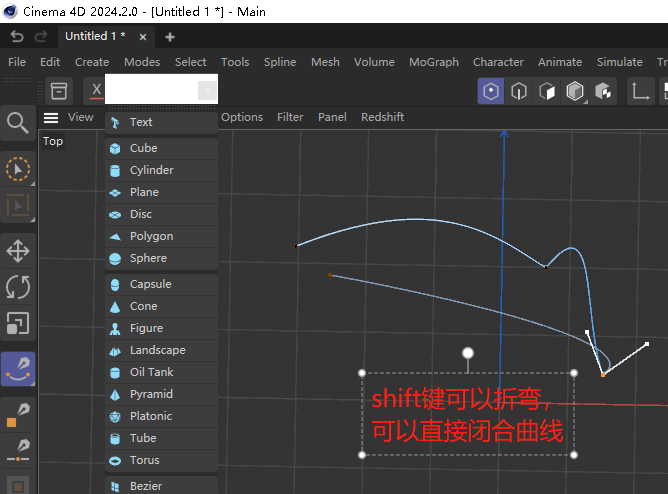Open the Tools menu

[x=235, y=62]
